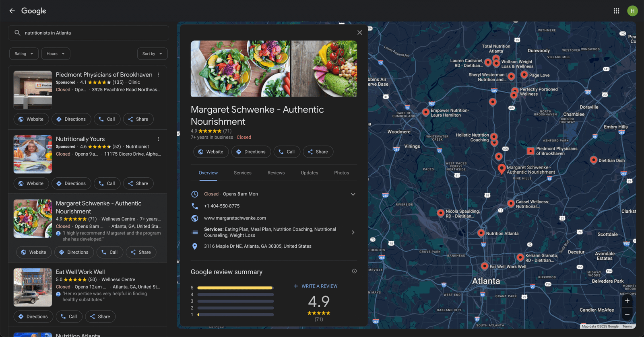
Task: Expand the Services list arrow
Action: point(353,232)
